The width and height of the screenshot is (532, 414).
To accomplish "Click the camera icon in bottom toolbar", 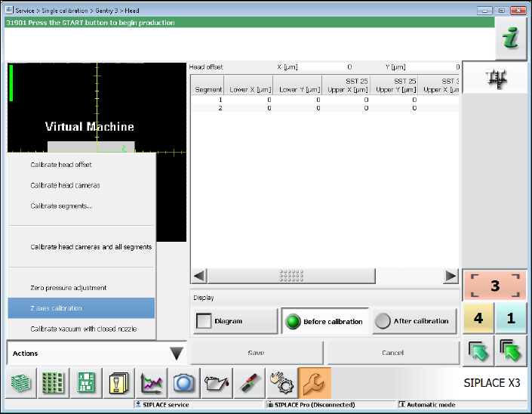I will pyautogui.click(x=183, y=383).
